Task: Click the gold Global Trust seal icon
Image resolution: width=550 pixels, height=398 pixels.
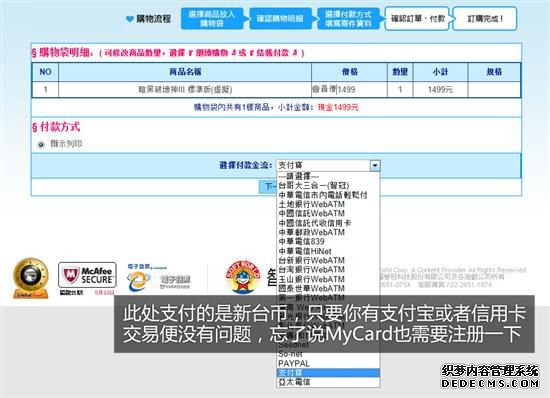Action: [x=31, y=278]
